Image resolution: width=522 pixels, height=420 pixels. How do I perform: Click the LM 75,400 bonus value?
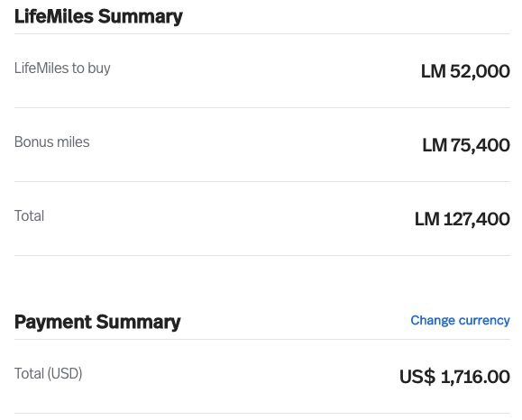click(x=466, y=145)
